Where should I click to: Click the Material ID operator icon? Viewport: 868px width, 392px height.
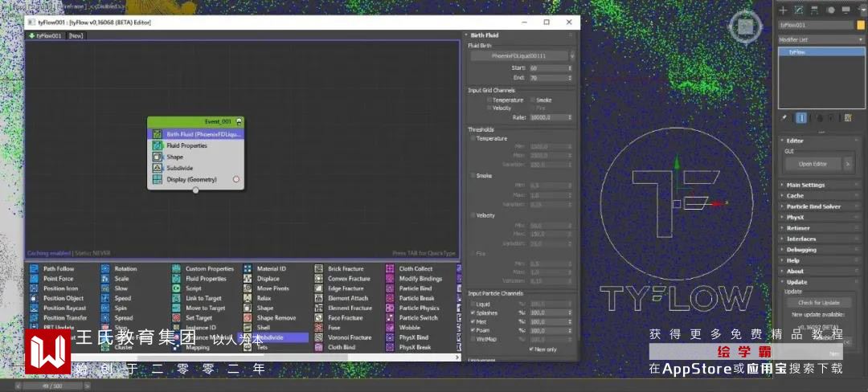pos(248,269)
